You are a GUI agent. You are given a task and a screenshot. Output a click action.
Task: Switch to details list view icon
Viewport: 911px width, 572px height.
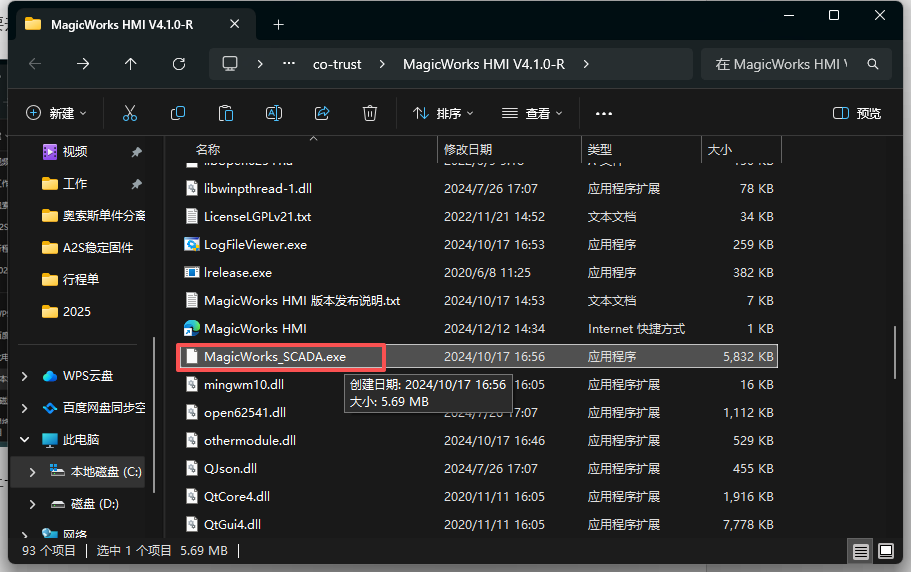click(x=861, y=551)
